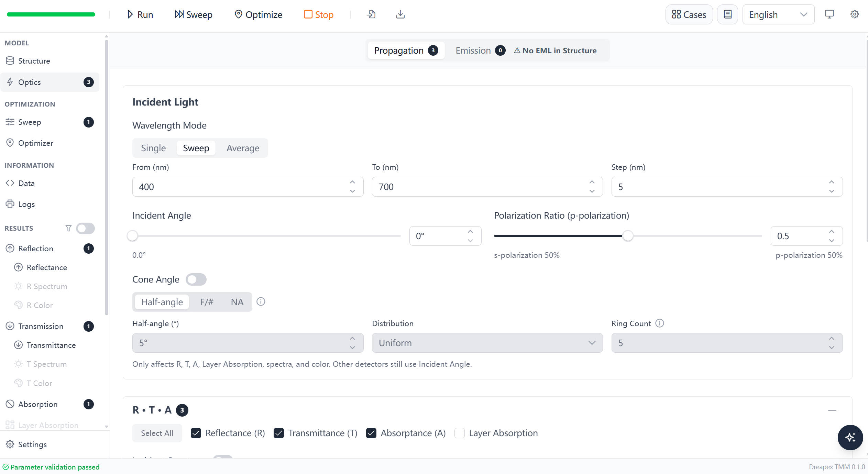Click the Select All button
The image size is (868, 474).
[x=157, y=433]
